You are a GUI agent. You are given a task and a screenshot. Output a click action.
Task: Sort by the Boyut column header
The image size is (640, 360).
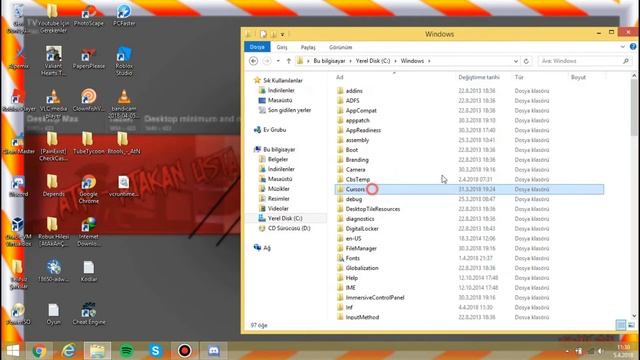pos(578,77)
